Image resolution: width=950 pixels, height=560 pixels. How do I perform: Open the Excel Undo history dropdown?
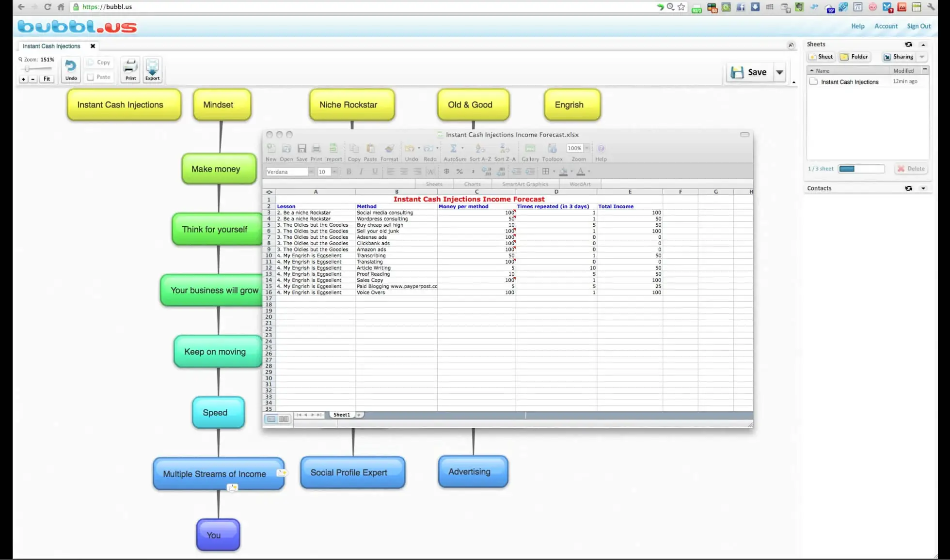[x=419, y=148]
